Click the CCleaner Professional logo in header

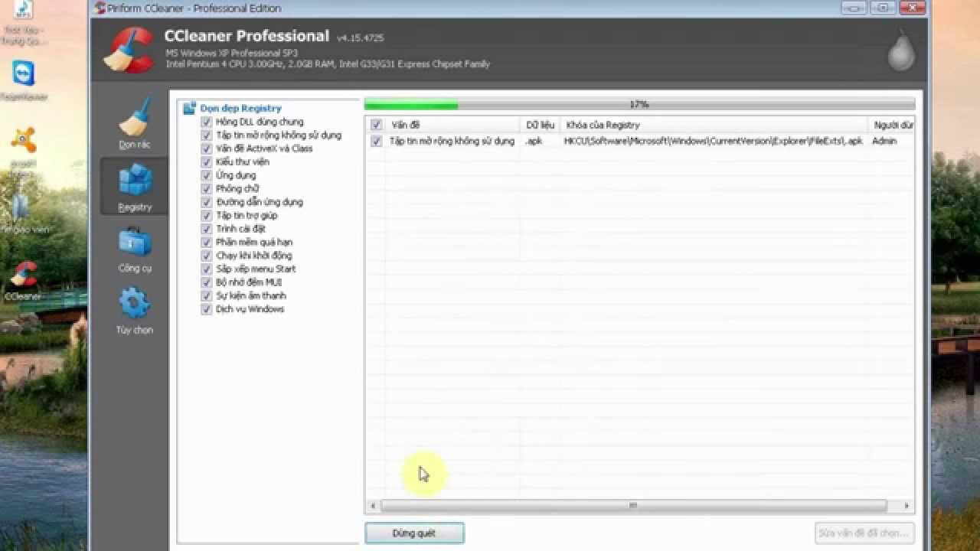pos(129,50)
